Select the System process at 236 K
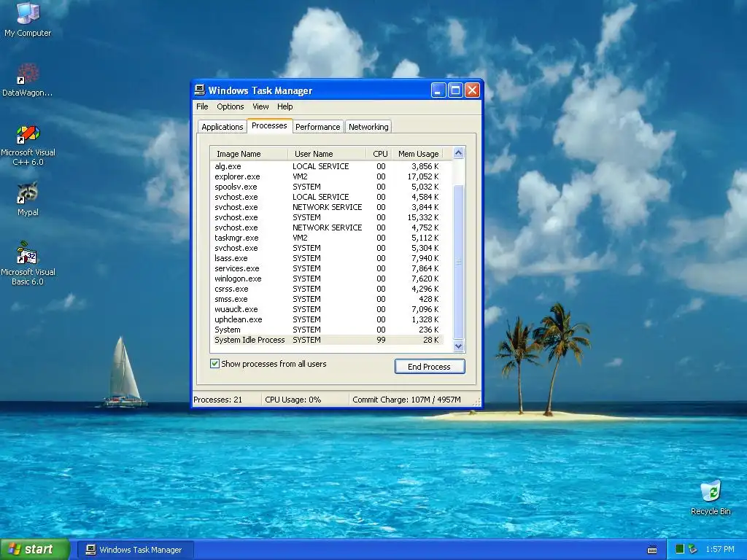The width and height of the screenshot is (747, 560). coord(327,330)
